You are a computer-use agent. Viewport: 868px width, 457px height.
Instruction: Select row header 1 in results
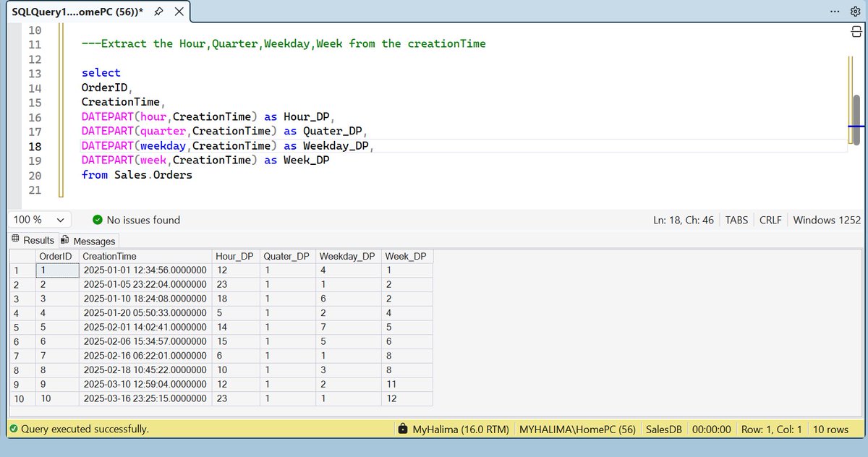pos(22,270)
